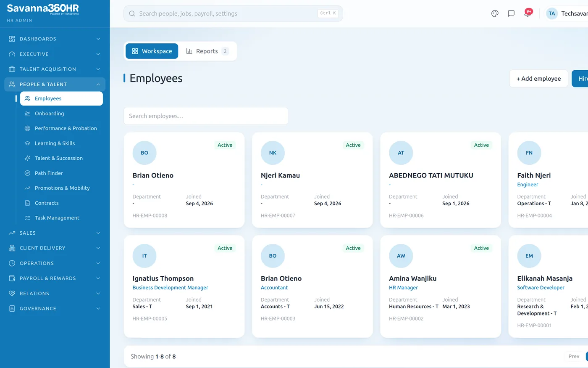This screenshot has width=588, height=368.
Task: Switch to the Reports tab
Action: (x=207, y=51)
